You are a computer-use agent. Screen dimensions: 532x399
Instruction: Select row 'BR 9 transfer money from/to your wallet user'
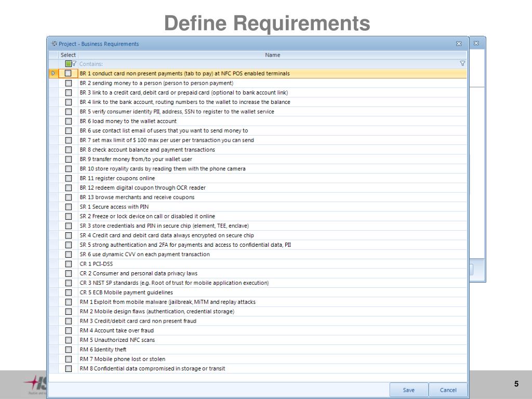coord(136,159)
